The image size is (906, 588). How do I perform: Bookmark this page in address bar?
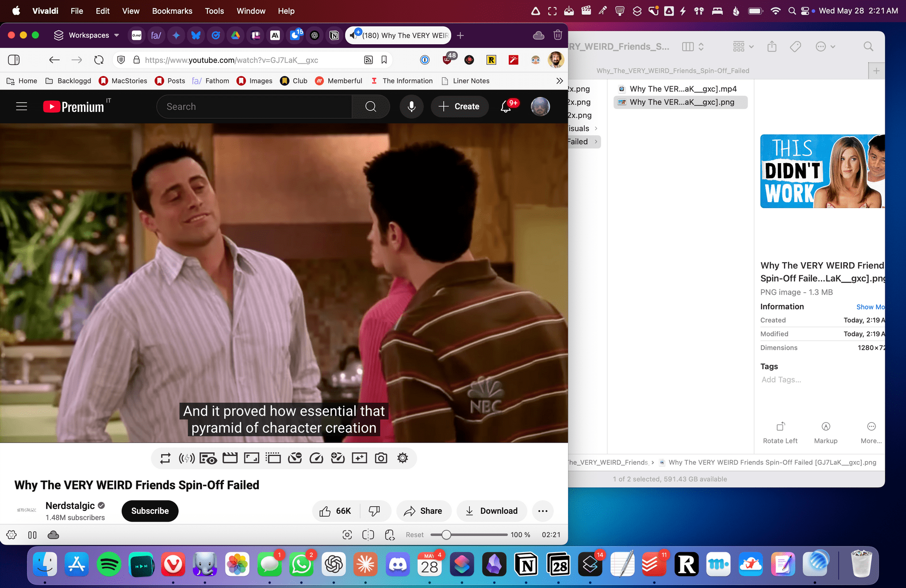click(x=384, y=60)
